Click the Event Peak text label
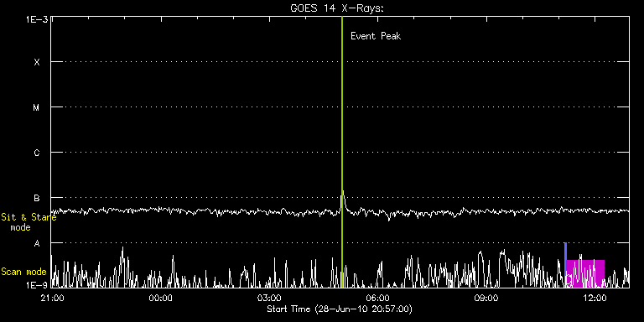 pyautogui.click(x=376, y=36)
